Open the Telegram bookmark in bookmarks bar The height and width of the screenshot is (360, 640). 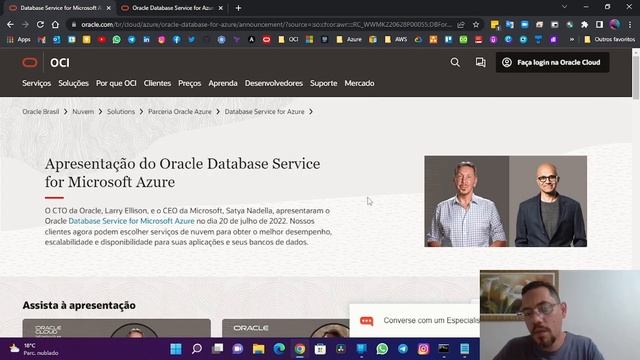131,40
